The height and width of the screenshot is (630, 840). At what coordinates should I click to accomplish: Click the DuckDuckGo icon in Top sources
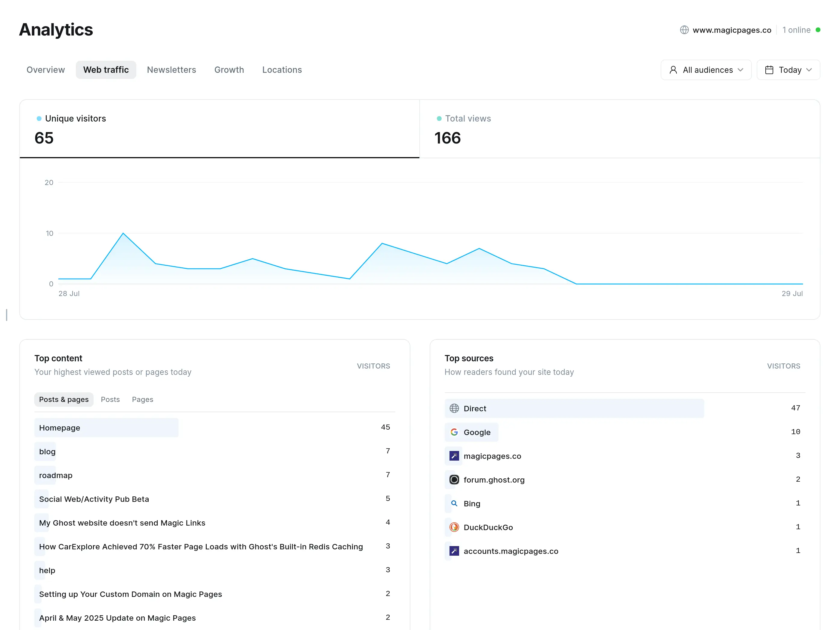454,527
